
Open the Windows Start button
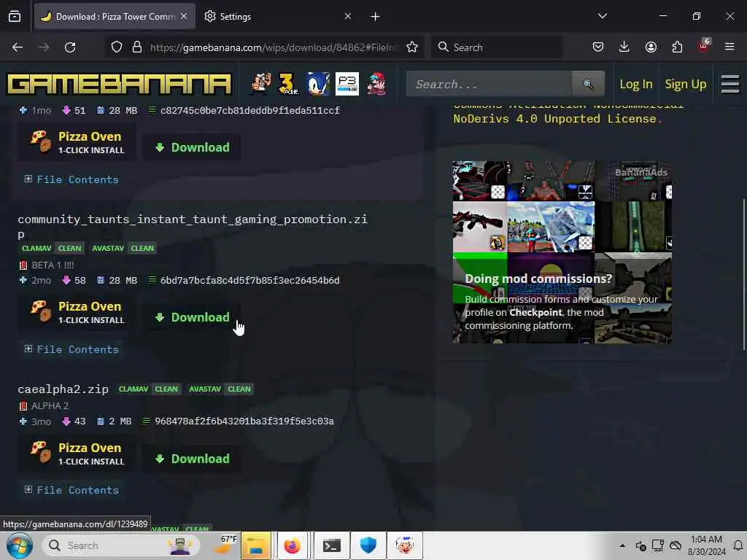coord(19,545)
